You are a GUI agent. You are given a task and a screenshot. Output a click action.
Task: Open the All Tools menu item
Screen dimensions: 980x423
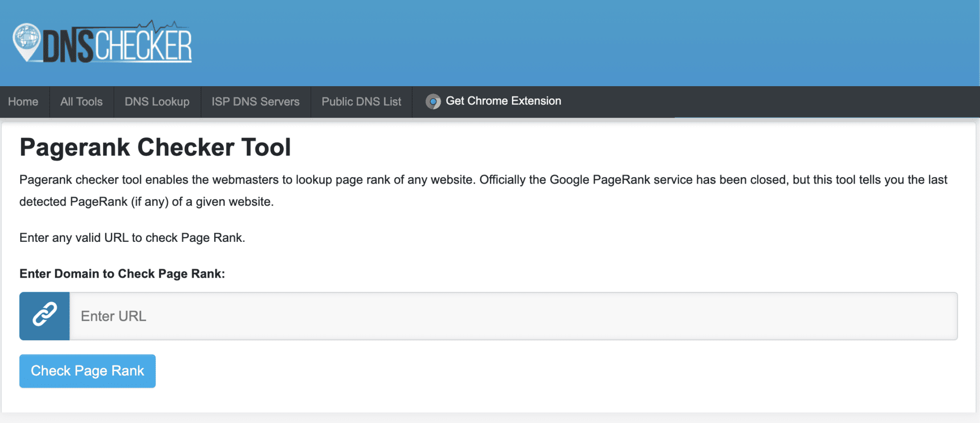tap(81, 101)
